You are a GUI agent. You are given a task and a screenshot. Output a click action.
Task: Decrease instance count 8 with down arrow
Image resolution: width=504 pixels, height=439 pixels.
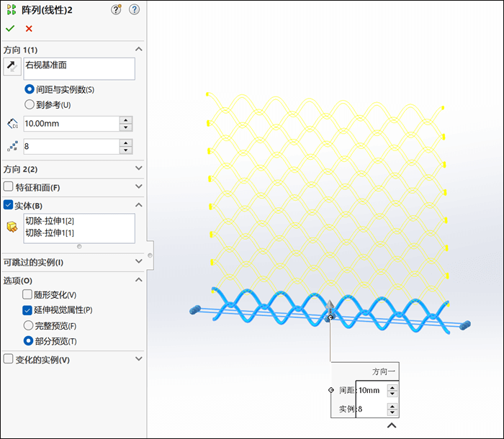126,150
